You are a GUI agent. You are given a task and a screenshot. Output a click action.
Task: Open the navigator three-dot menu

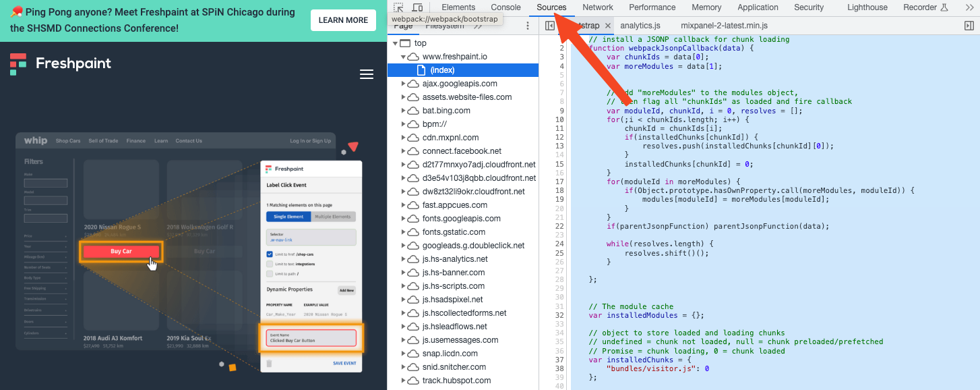tap(528, 26)
